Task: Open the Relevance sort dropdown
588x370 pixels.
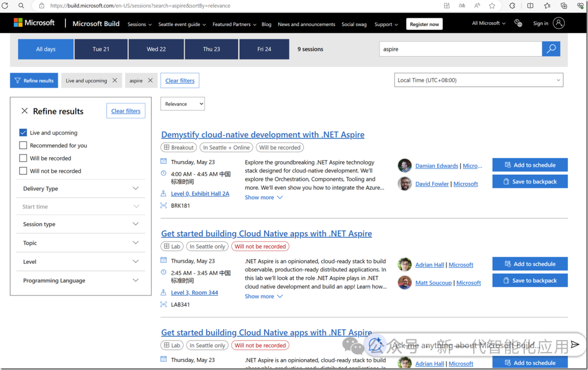Action: pyautogui.click(x=182, y=103)
